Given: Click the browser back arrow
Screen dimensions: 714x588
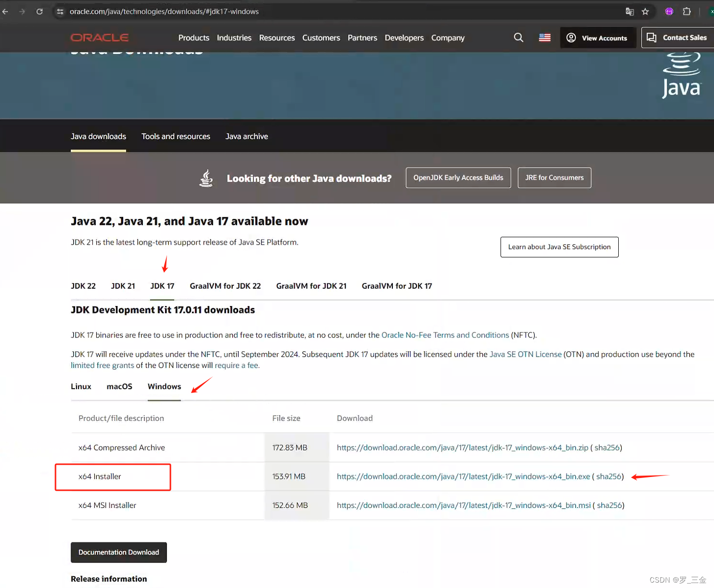Looking at the screenshot, I should click(5, 11).
